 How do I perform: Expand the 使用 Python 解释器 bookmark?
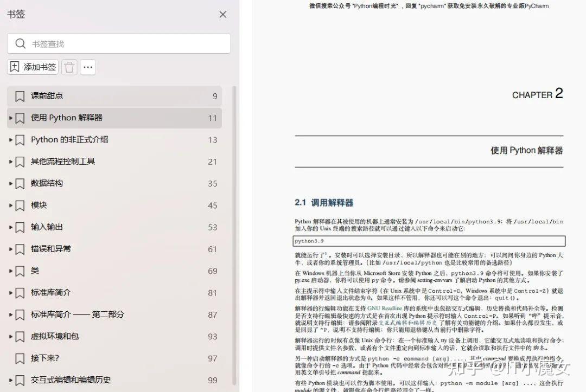9,118
